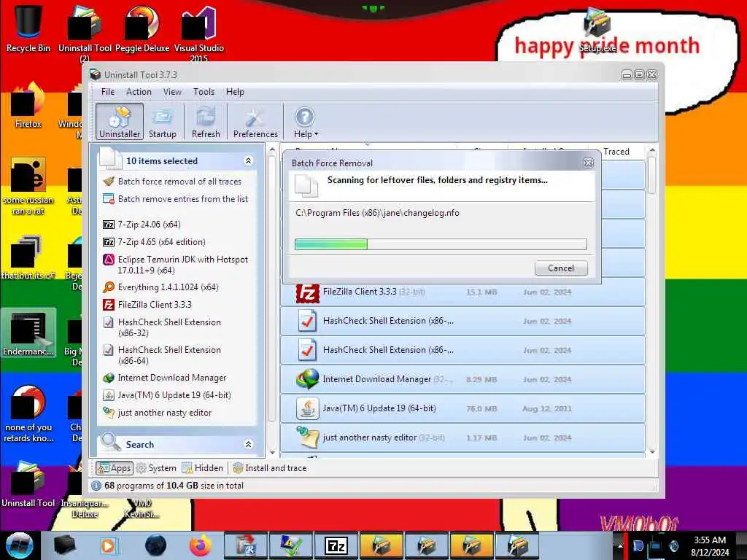Select the Endermanc... desktop icon
The image size is (747, 560).
(28, 332)
